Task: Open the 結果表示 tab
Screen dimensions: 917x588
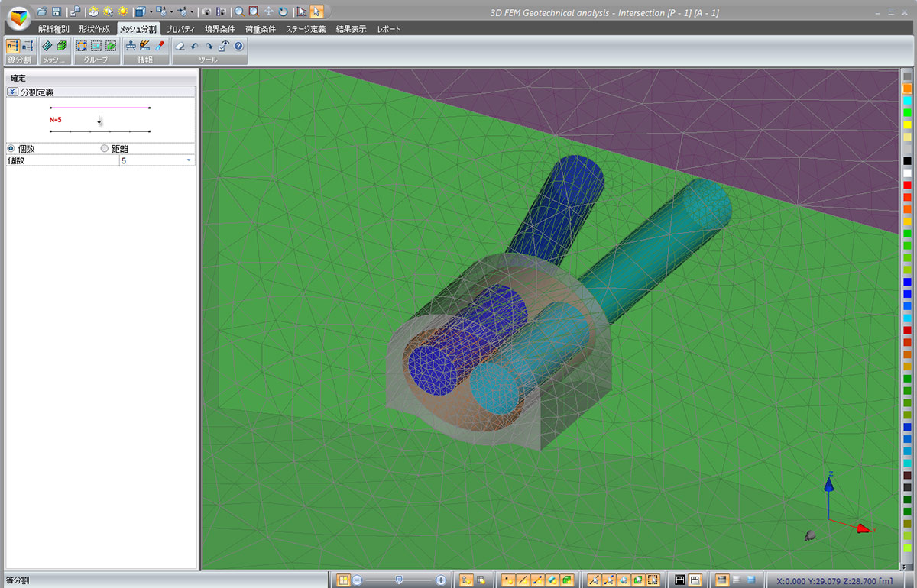Action: click(351, 29)
